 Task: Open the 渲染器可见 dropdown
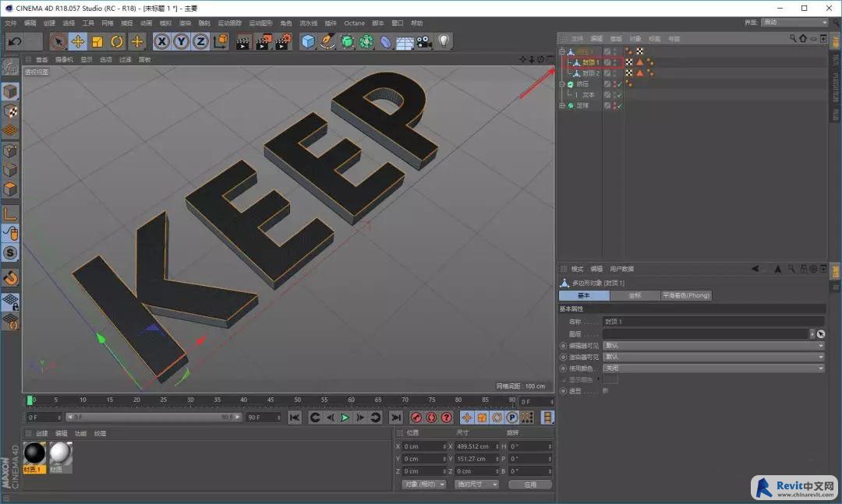[713, 357]
